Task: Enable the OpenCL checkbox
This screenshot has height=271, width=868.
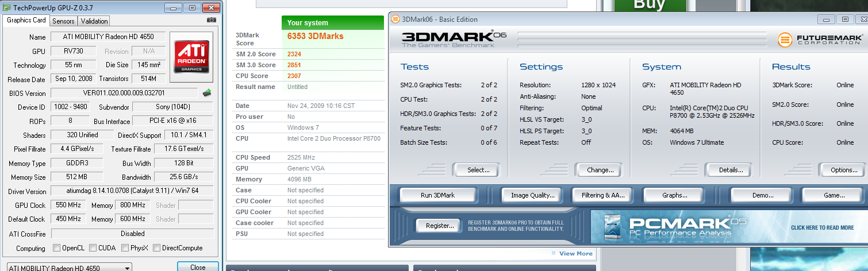Action: 56,248
